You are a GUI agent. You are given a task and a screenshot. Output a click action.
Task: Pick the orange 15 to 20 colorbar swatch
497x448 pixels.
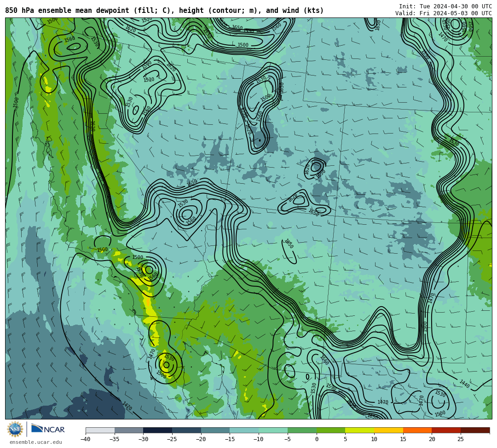tap(417, 430)
